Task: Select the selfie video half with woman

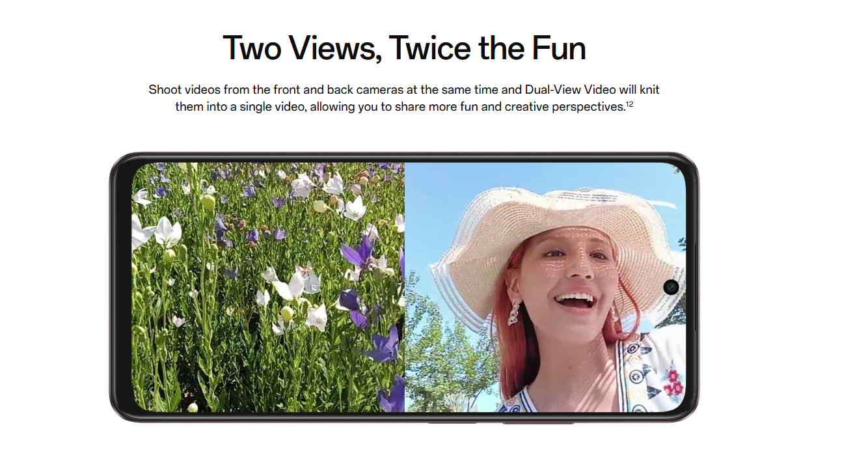Action: click(x=545, y=287)
